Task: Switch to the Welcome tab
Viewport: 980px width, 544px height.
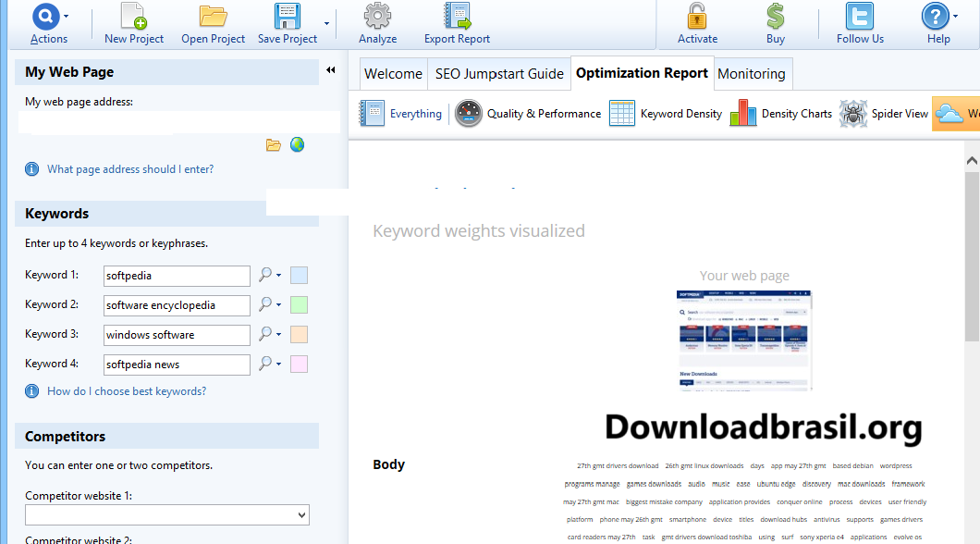Action: pyautogui.click(x=393, y=74)
